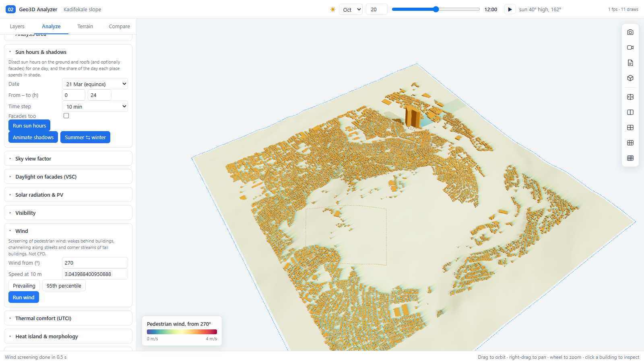
Task: Expand the Visibility section
Action: [68, 213]
